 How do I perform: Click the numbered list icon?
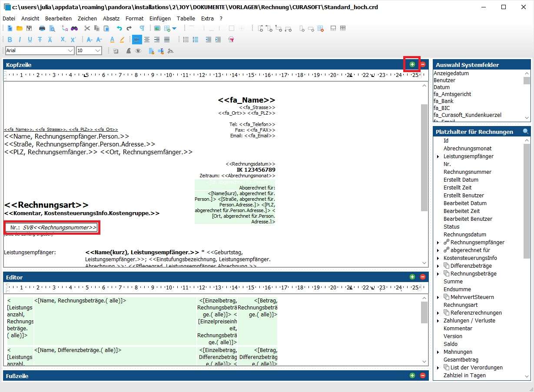coord(196,40)
